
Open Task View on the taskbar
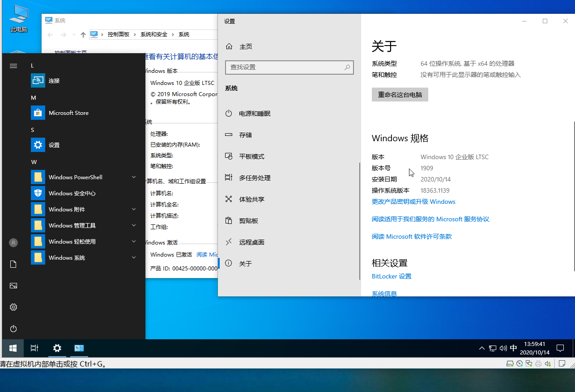34,348
